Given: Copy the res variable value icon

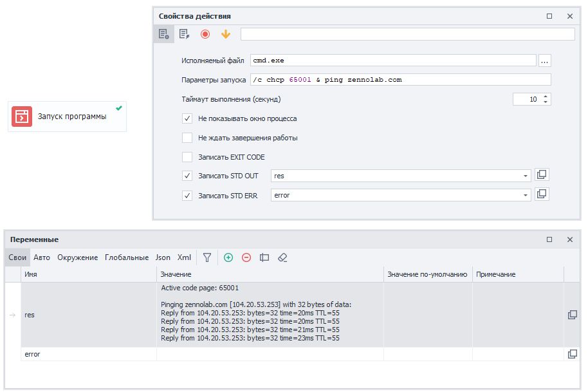Looking at the screenshot, I should [x=573, y=315].
